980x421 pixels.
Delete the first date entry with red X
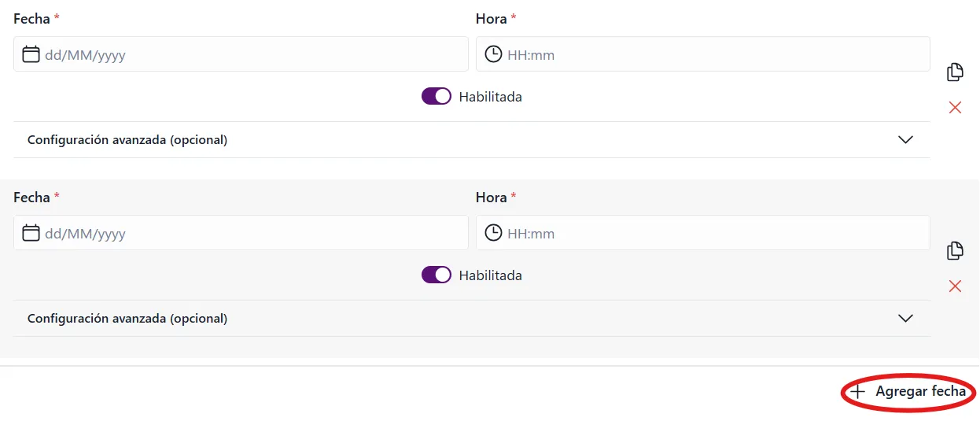point(955,108)
